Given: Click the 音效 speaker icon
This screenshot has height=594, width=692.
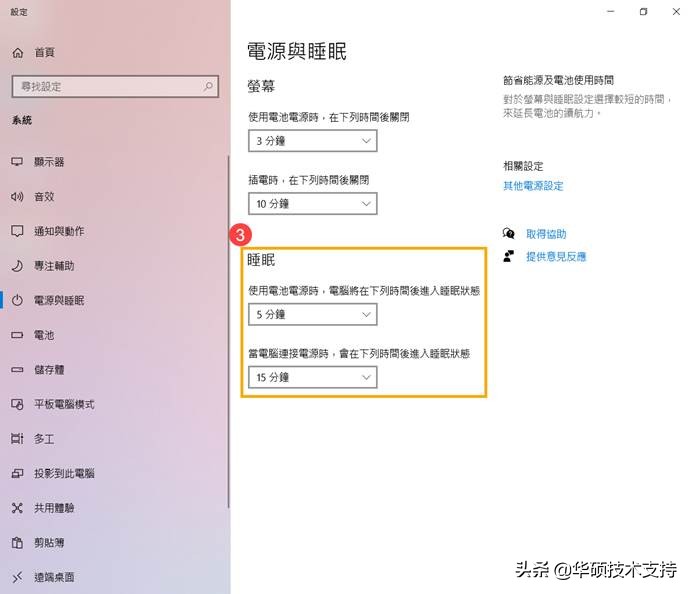Looking at the screenshot, I should click(x=17, y=196).
